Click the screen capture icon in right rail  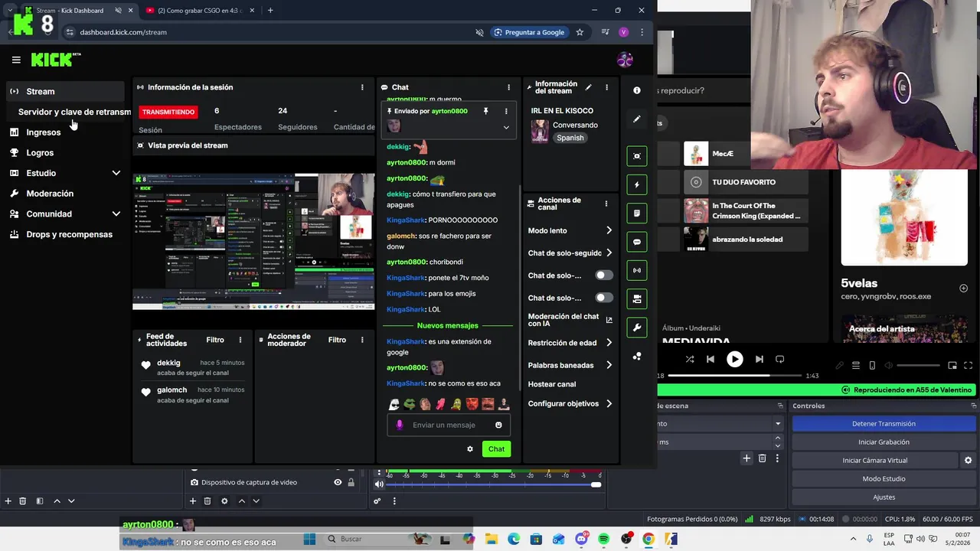637,156
